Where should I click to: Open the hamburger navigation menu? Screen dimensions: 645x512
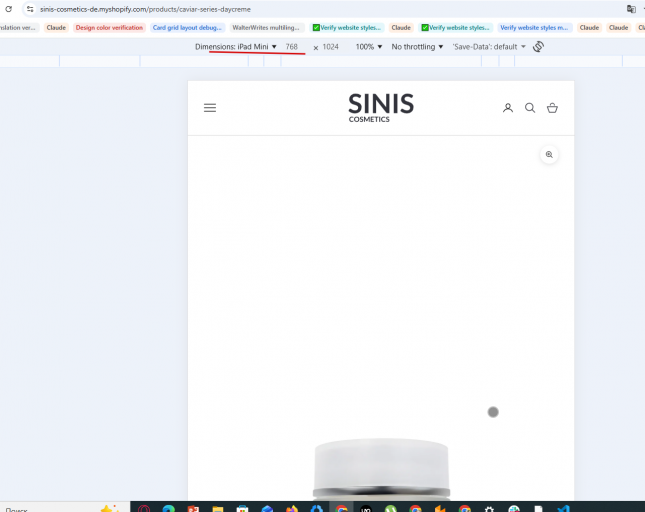[210, 108]
